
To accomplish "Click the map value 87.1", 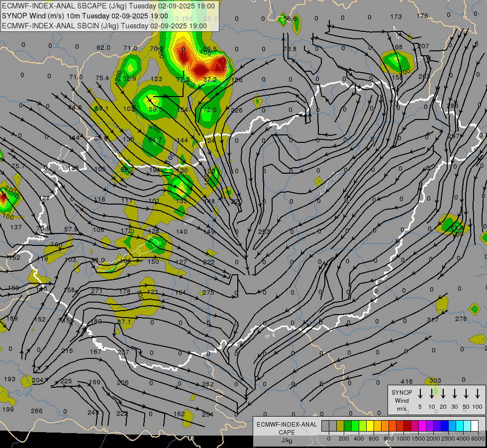I will (124, 322).
